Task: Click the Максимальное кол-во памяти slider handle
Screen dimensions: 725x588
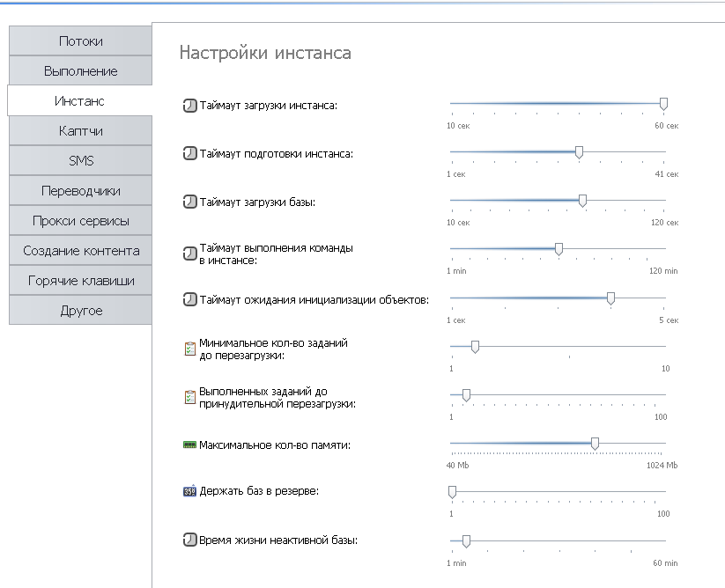Action: (595, 444)
